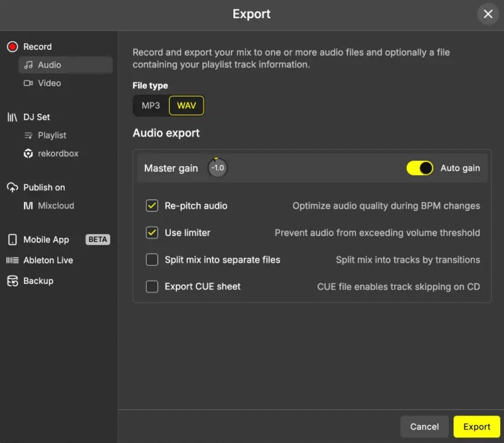
Task: Click the DJ Set library icon
Action: coord(12,117)
